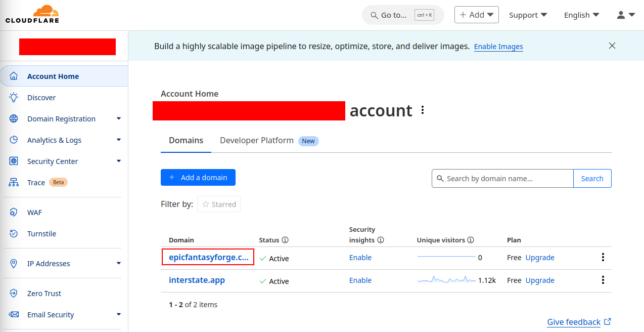Image resolution: width=644 pixels, height=332 pixels.
Task: Open account options three-dot menu
Action: [x=423, y=110]
